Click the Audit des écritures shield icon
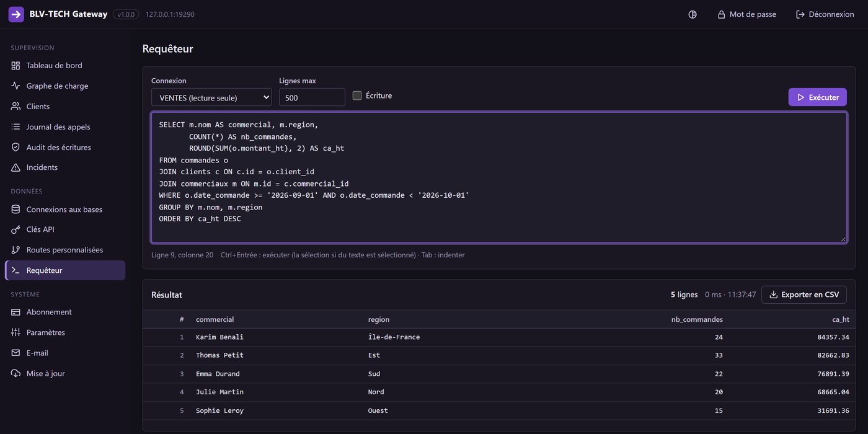 (15, 148)
